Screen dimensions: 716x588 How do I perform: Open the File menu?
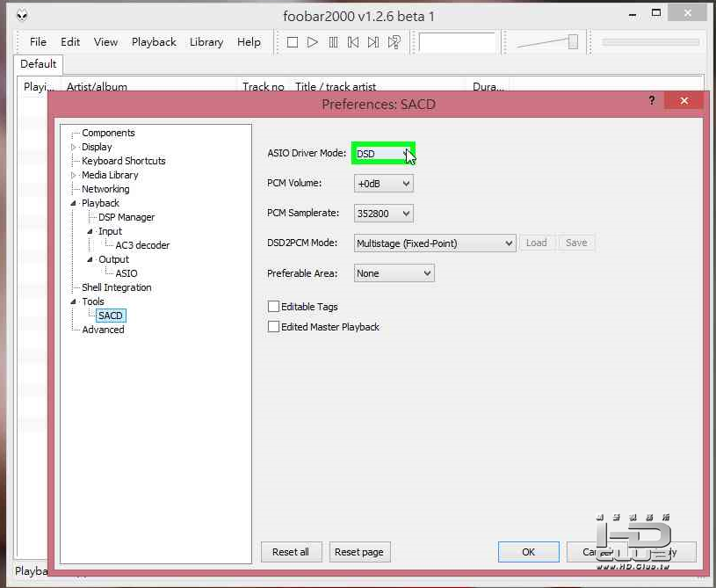point(38,42)
